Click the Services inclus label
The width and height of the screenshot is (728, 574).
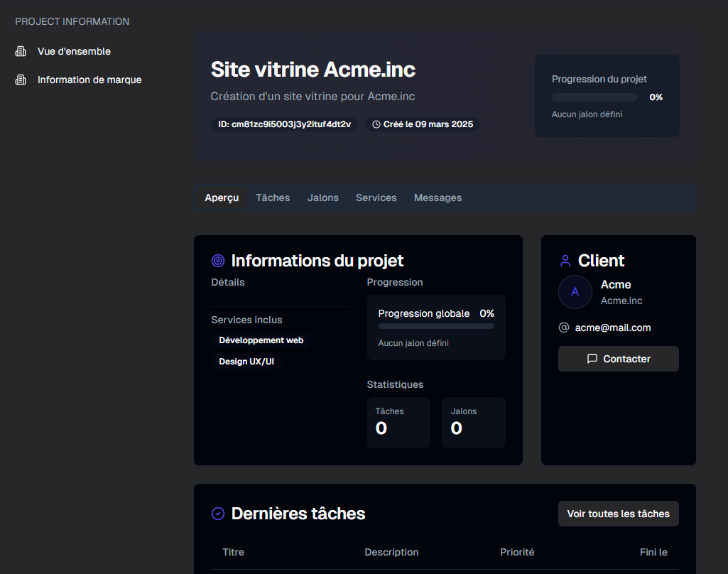(246, 320)
